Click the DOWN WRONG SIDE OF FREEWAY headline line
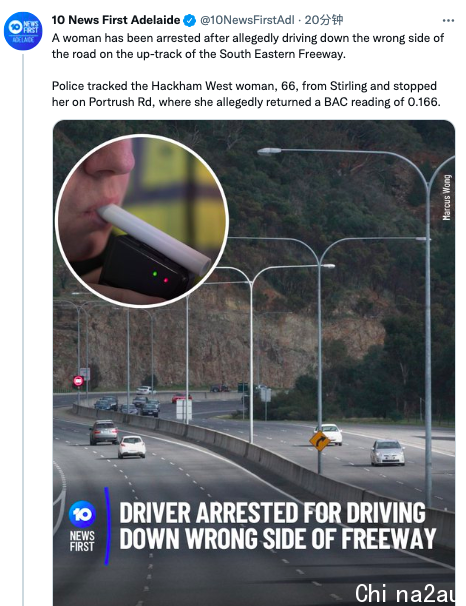 [x=278, y=538]
